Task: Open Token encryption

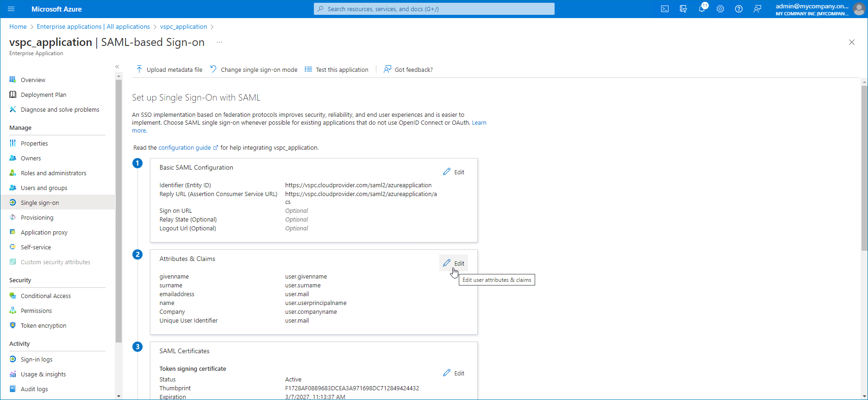Action: [57, 325]
